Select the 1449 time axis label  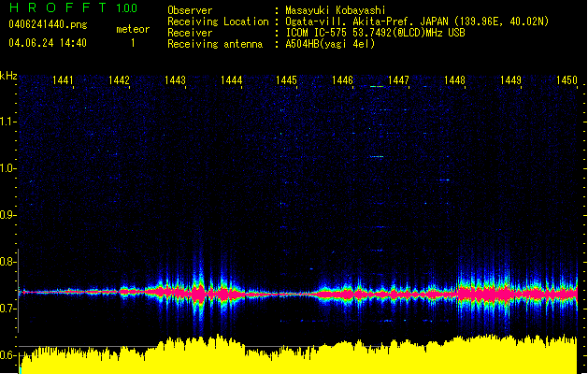pyautogui.click(x=510, y=80)
